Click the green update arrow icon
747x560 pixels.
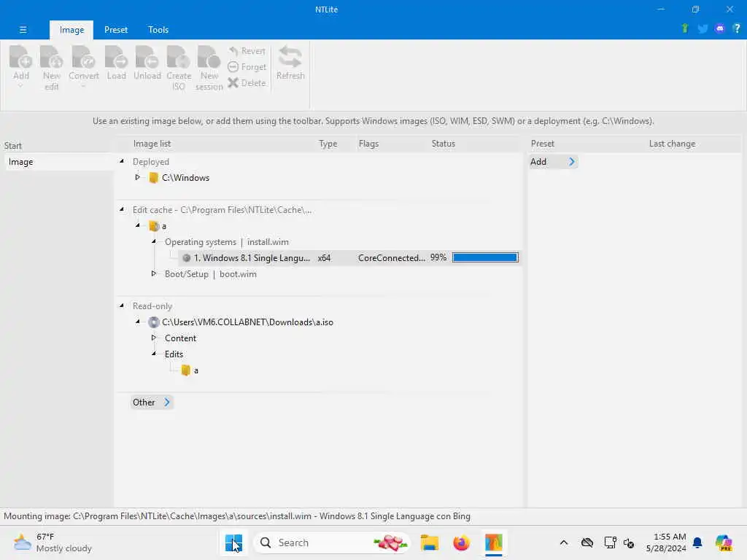(x=685, y=28)
